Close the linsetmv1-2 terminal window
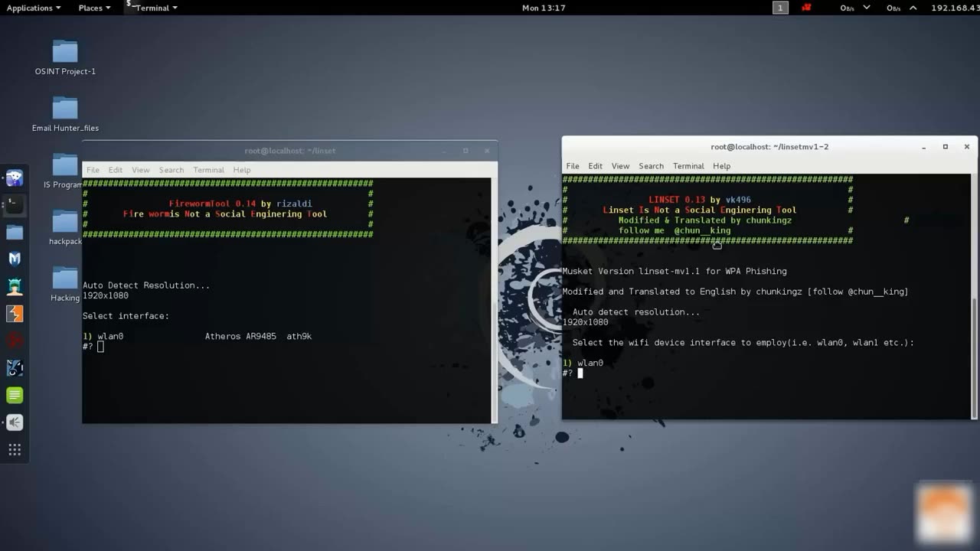The height and width of the screenshot is (551, 980). 967,146
